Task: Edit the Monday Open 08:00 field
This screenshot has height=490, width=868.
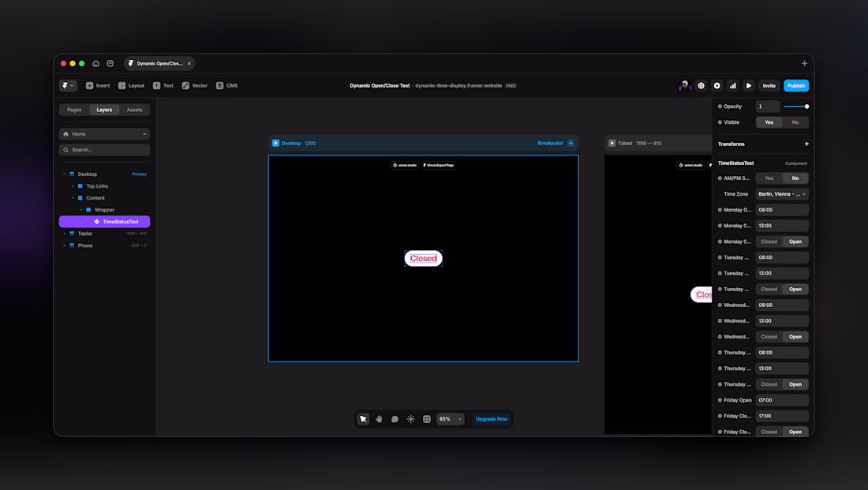Action: click(x=782, y=210)
